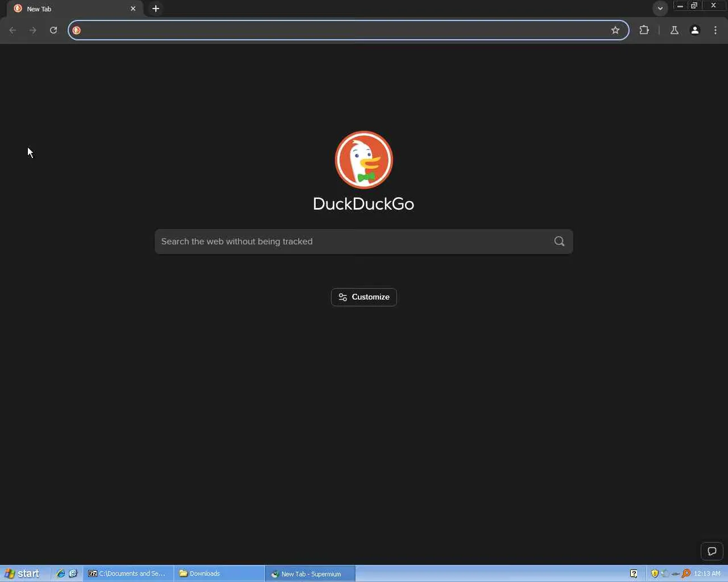Switch to the 7-Zip C:\Documents taskbar window
Image resolution: width=728 pixels, height=582 pixels.
tap(129, 573)
